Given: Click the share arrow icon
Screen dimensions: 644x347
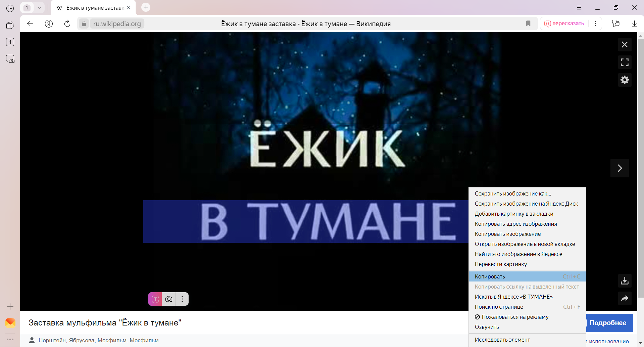Looking at the screenshot, I should pos(625,298).
